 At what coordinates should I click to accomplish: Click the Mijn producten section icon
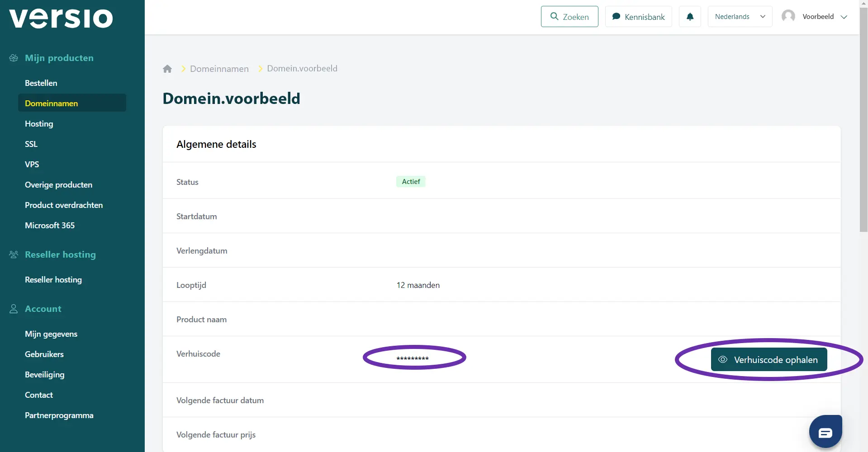coord(14,58)
